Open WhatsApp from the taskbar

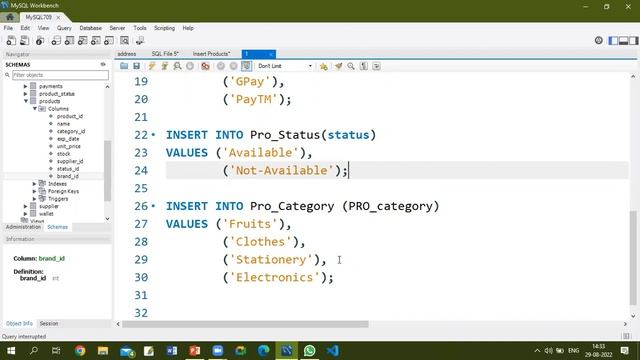click(309, 351)
